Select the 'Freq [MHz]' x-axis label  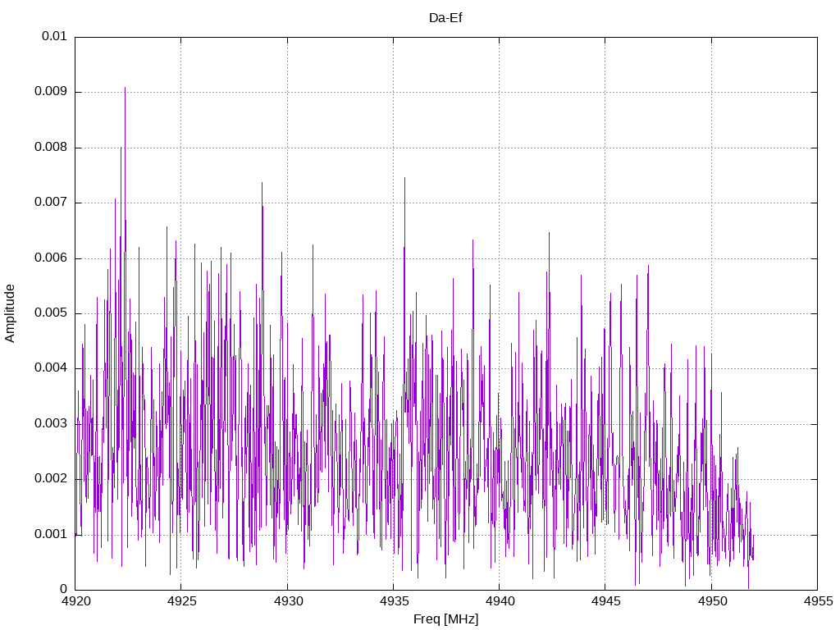(x=445, y=619)
